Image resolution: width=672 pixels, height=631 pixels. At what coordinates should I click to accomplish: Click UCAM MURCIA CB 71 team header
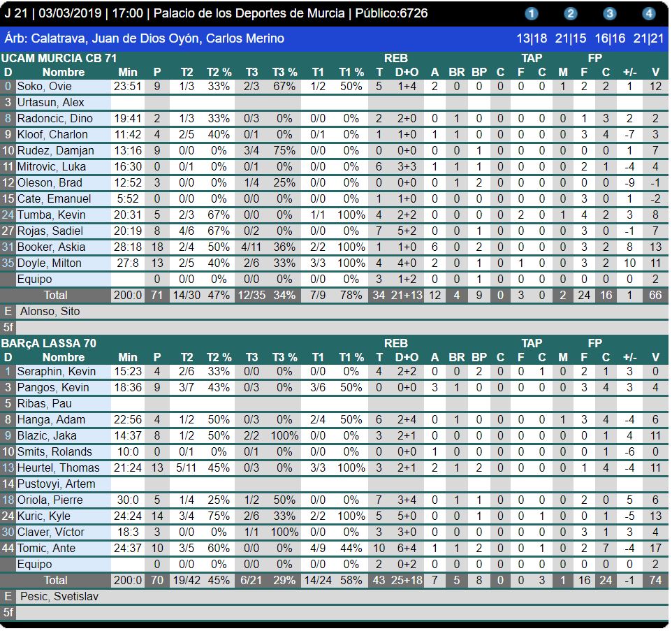coord(59,59)
